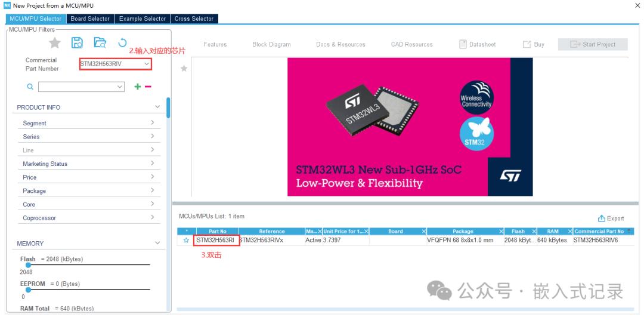Viewport: 644px width, 317px height.
Task: Open the Features view
Action: point(215,44)
